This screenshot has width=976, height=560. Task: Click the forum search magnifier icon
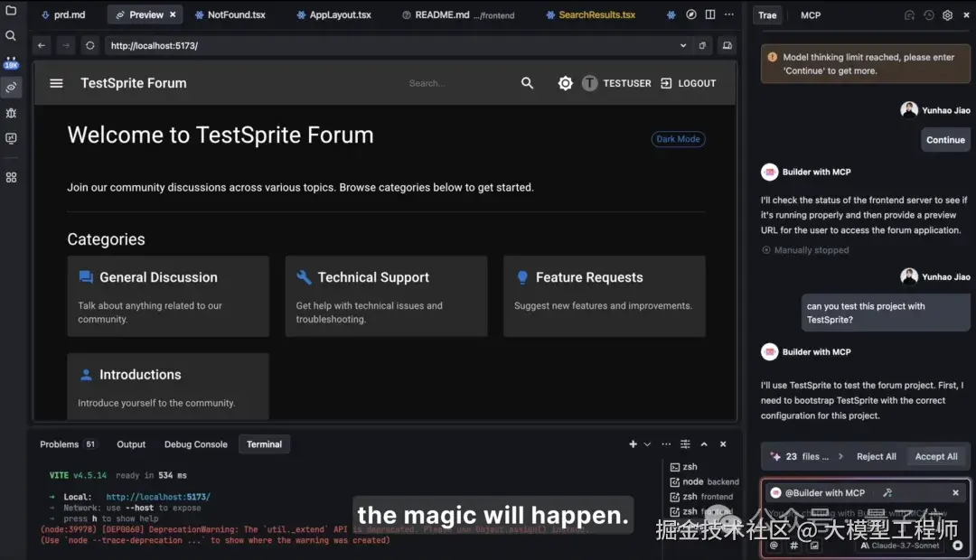coord(527,83)
